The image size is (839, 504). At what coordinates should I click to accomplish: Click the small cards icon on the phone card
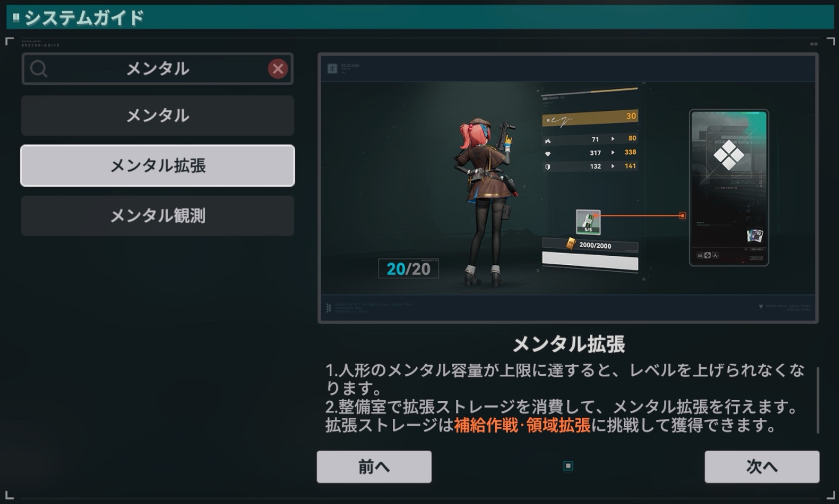754,235
